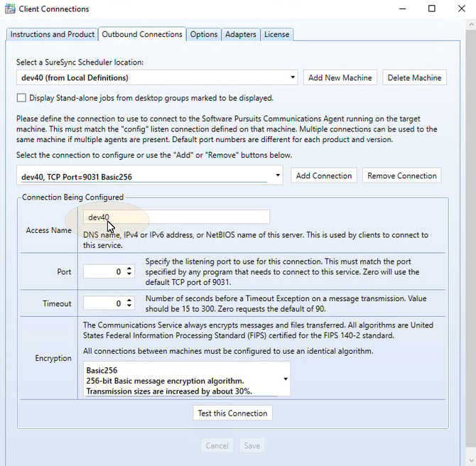Enable Display Stand-alone jobs checkbox
This screenshot has height=466, width=476.
coord(21,98)
